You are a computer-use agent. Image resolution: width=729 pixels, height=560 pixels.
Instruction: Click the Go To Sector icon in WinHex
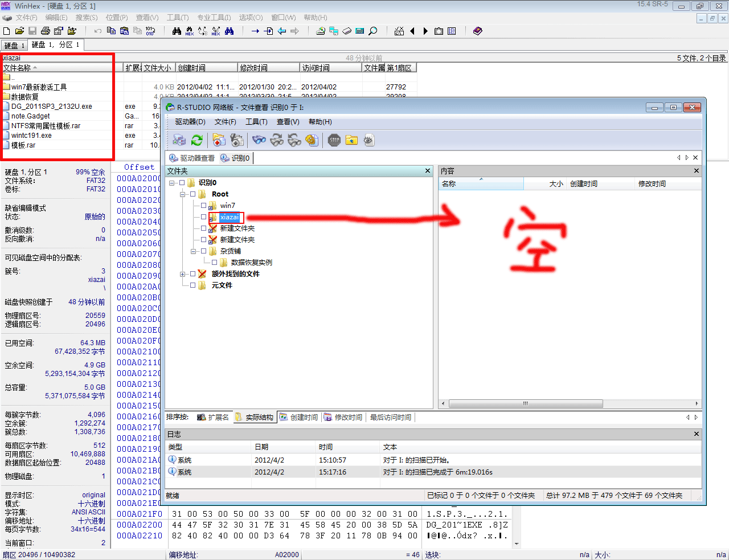tap(268, 31)
